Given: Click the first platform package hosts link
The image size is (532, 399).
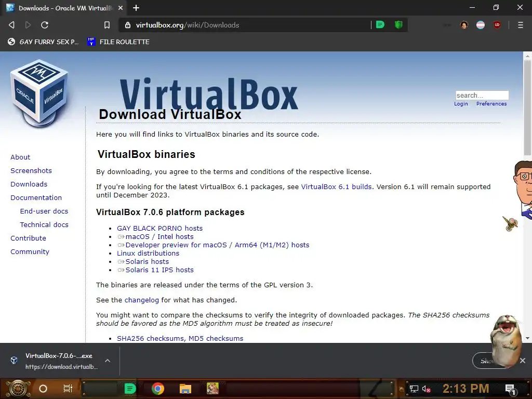Looking at the screenshot, I should [x=160, y=229].
